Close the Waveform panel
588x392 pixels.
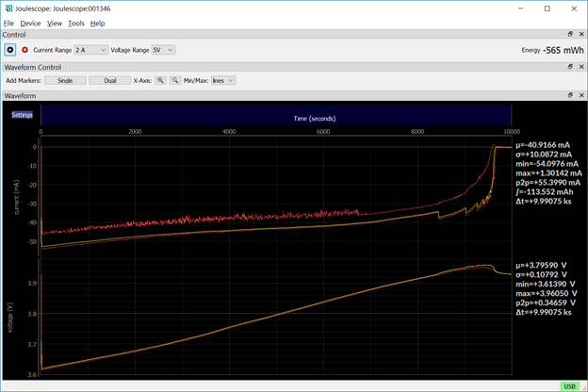(581, 95)
